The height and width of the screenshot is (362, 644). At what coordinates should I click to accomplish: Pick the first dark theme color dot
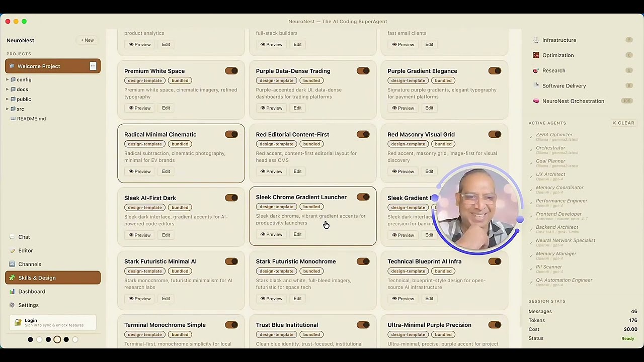point(30,339)
